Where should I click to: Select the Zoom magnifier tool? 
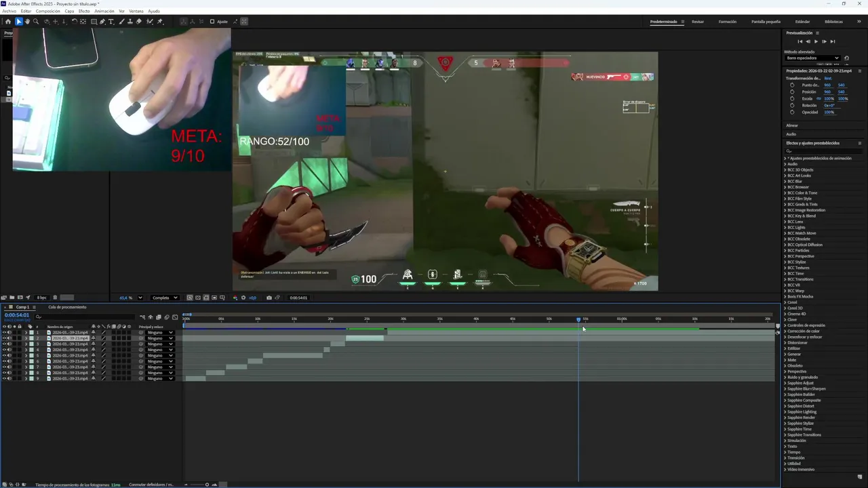tap(36, 22)
